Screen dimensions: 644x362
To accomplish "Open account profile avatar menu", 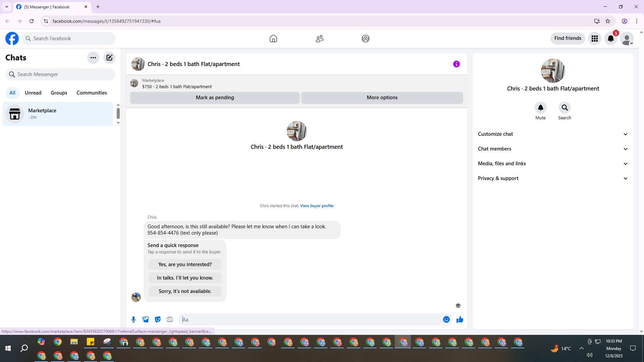I will point(627,39).
